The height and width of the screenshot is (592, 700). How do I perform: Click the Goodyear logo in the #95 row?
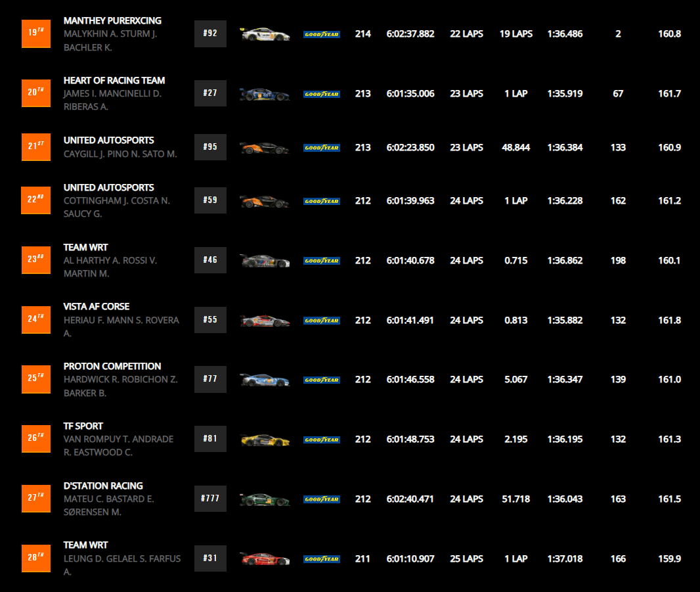tap(321, 148)
